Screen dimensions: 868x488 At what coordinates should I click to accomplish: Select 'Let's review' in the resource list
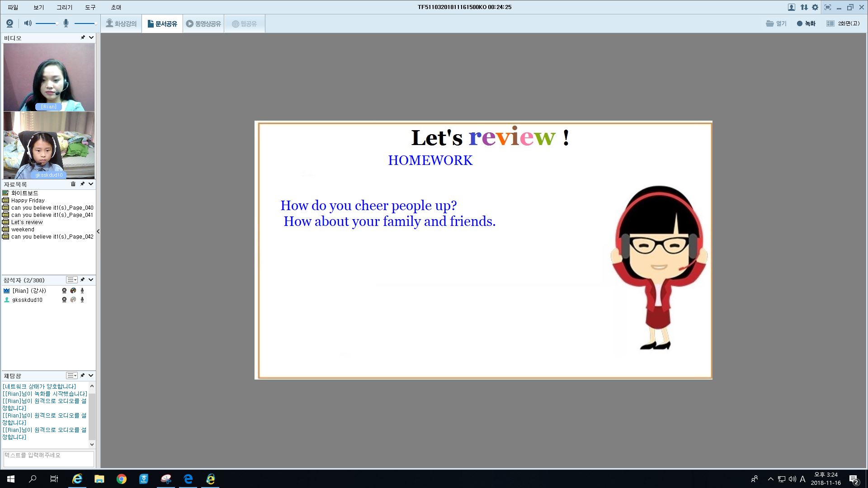click(27, 222)
